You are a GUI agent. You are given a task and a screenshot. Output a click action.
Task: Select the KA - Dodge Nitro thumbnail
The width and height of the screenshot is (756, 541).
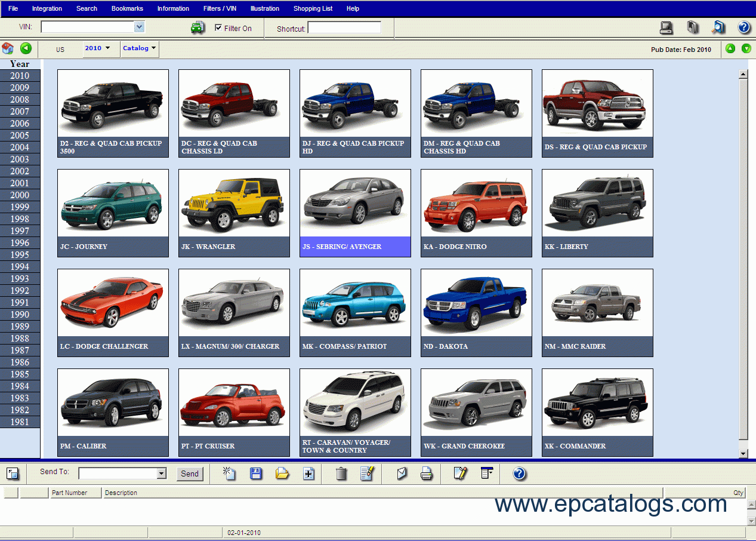click(x=476, y=213)
